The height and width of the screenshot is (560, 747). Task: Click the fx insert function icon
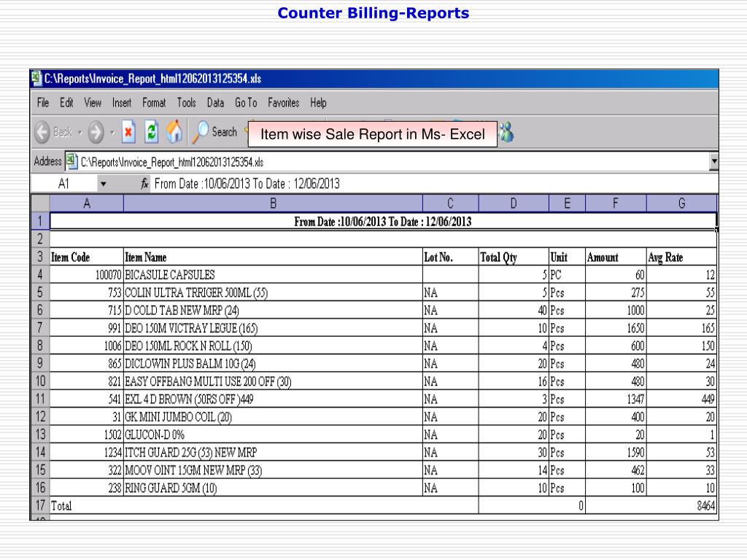coord(145,184)
